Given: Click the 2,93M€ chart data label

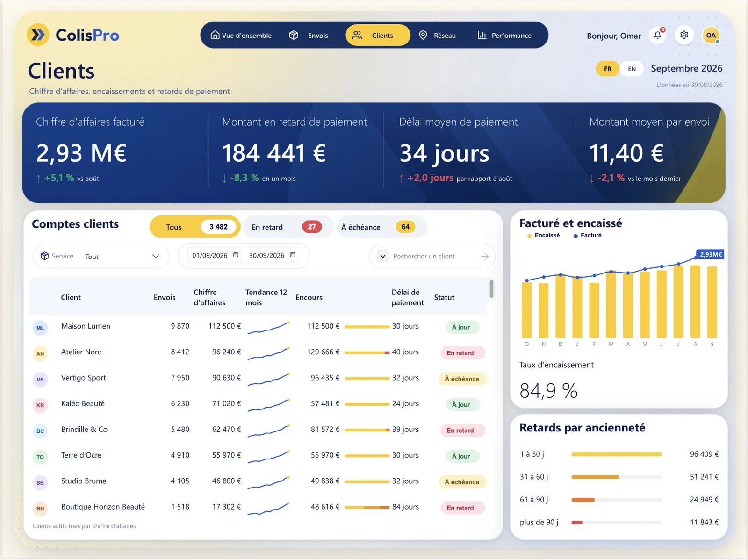Looking at the screenshot, I should (x=710, y=254).
